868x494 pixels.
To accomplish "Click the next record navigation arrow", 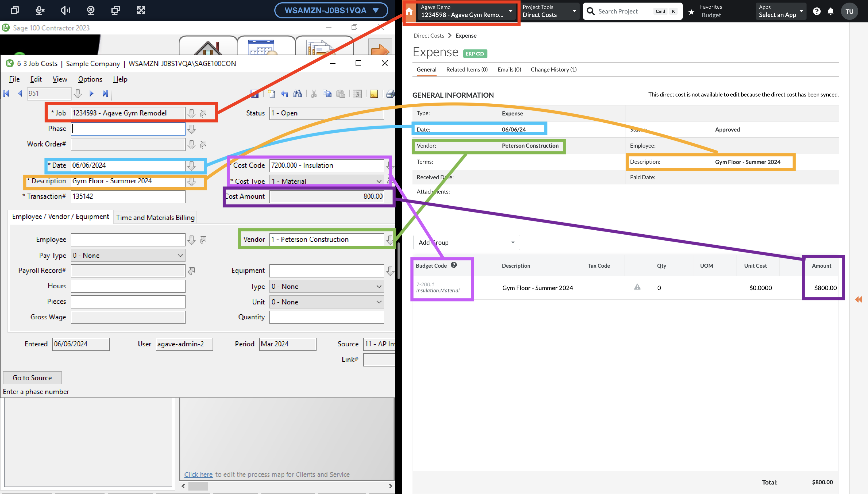I will [x=92, y=94].
